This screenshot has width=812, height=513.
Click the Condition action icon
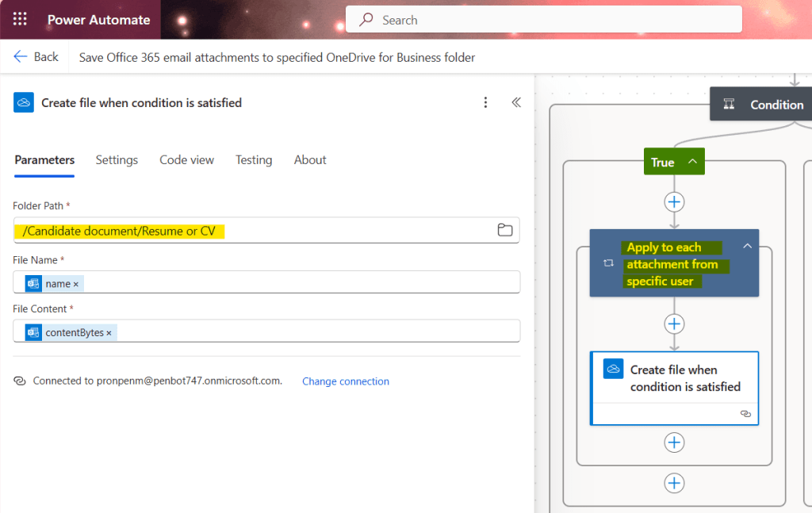tap(729, 105)
